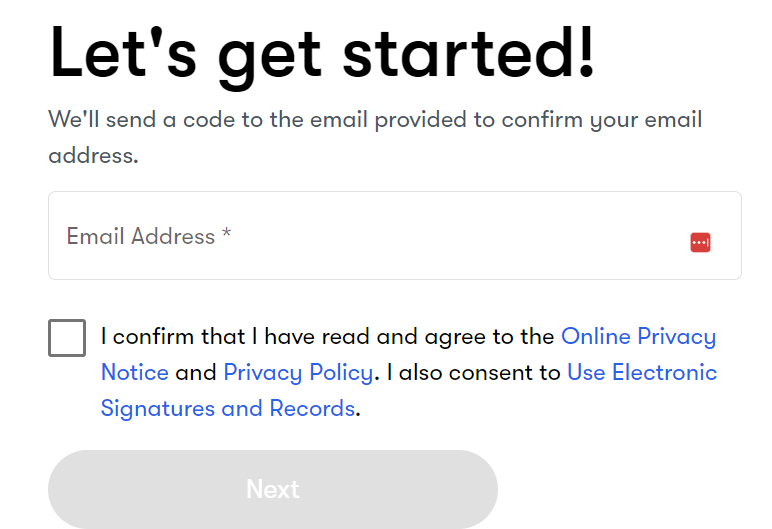The image size is (772, 529).
Task: Click the red password manager icon
Action: 700,242
